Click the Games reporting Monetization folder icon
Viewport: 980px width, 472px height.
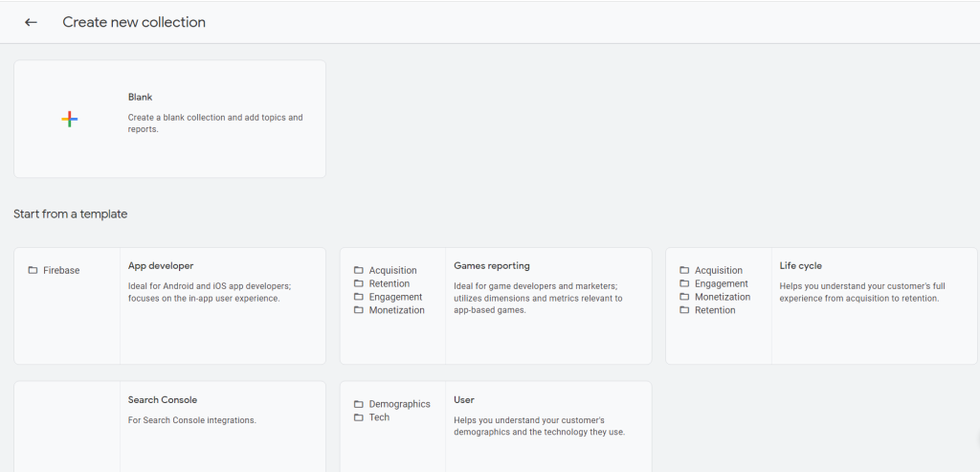click(x=359, y=310)
